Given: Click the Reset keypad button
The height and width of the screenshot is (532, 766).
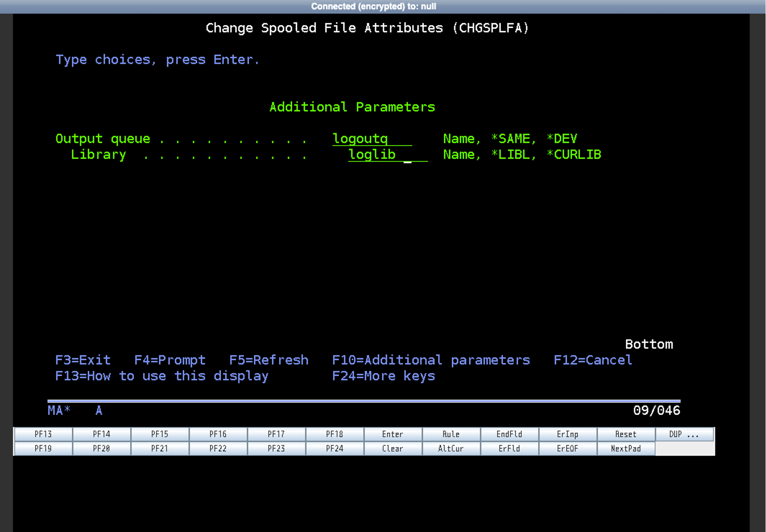Looking at the screenshot, I should (626, 434).
